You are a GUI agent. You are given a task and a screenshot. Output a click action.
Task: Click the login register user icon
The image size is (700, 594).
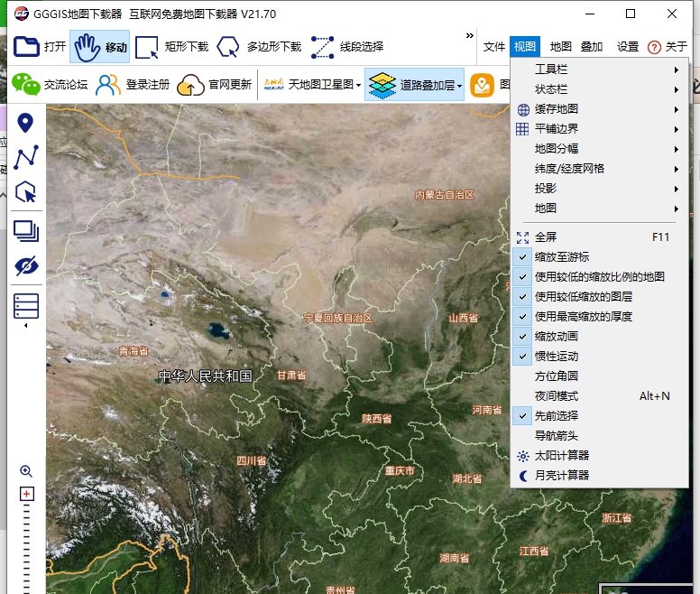click(x=107, y=85)
